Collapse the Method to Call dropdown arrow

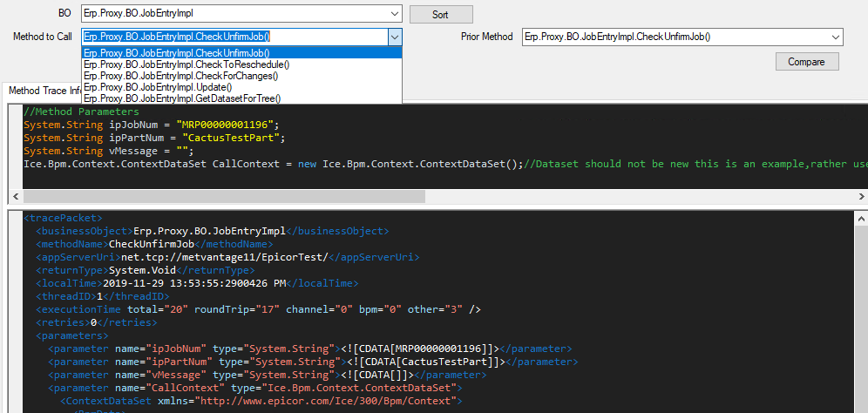point(394,37)
